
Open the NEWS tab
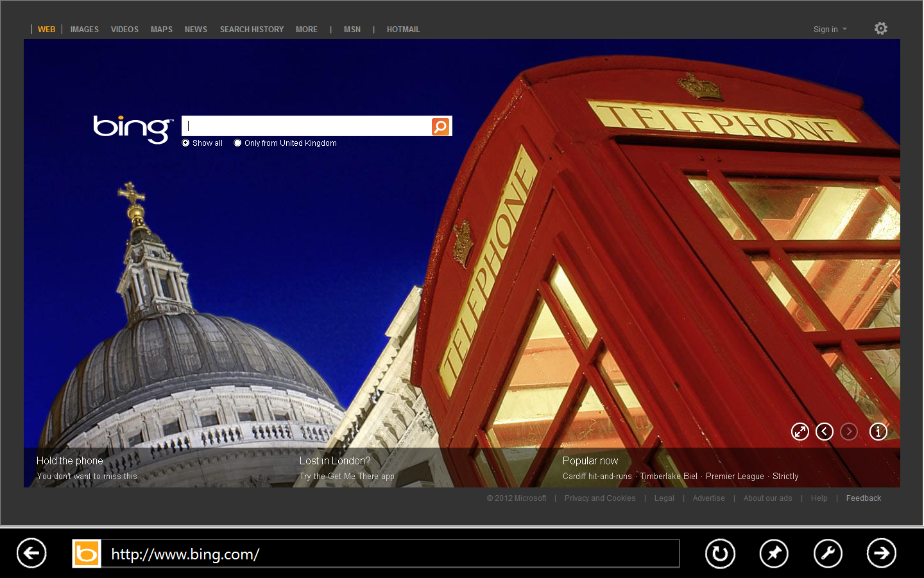click(x=196, y=30)
